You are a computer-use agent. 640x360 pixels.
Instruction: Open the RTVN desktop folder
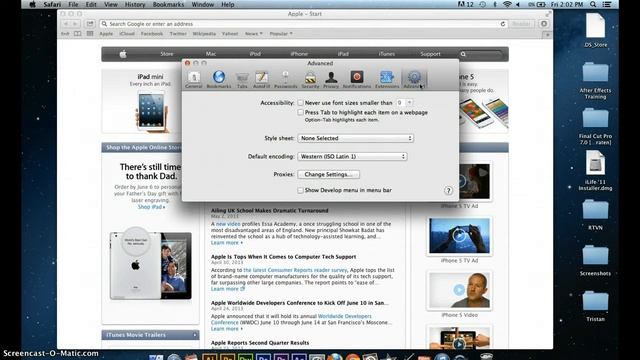(x=595, y=215)
